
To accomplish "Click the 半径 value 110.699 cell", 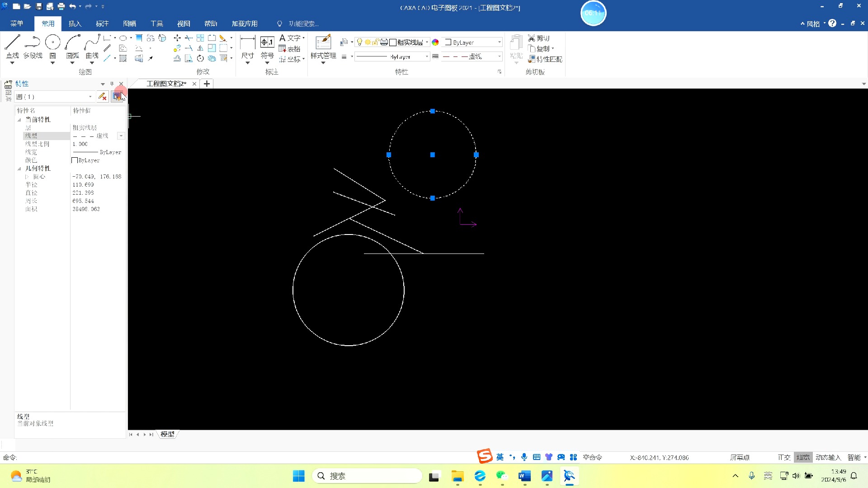I will click(97, 185).
